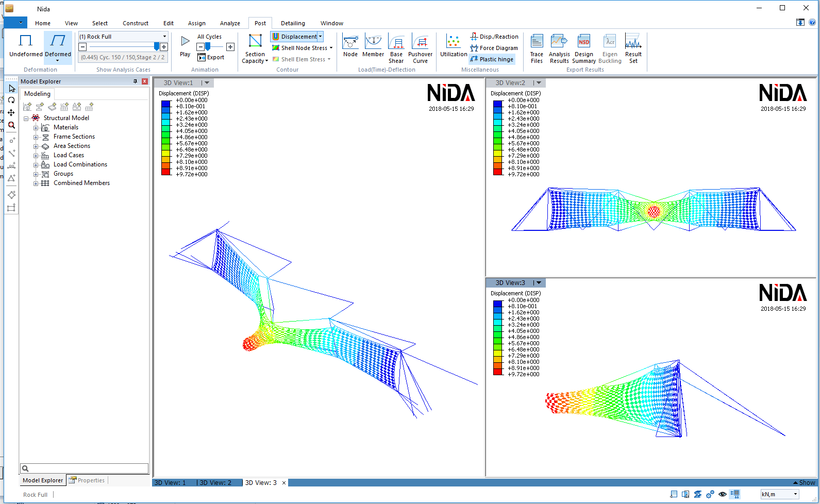Viewport: 820px width, 504px height.
Task: Step forward one analysis cycle with plus button
Action: coord(164,47)
